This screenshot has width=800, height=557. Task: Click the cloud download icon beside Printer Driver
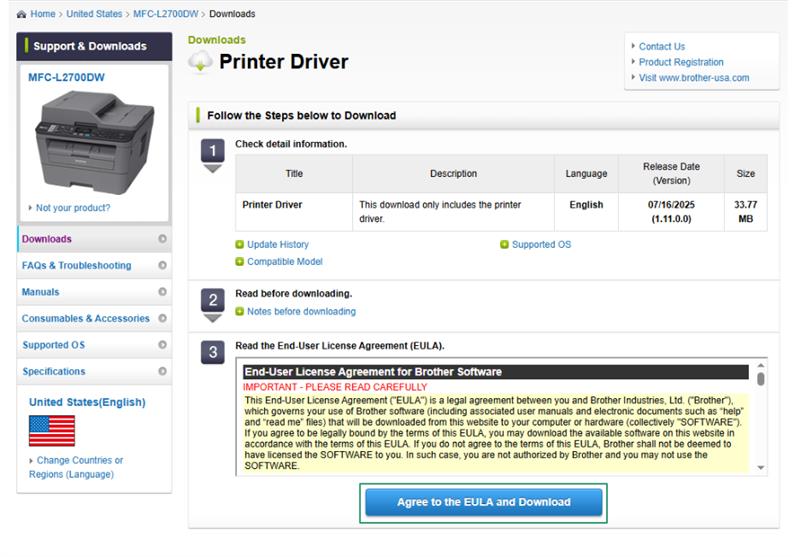tap(200, 62)
